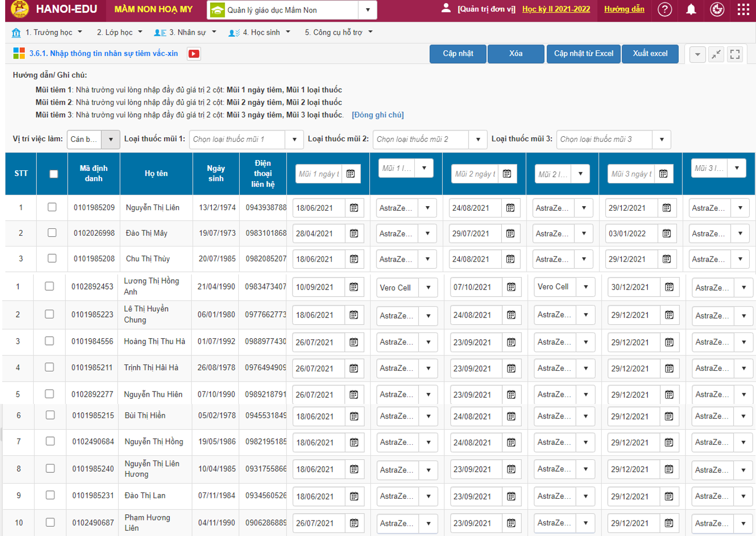Open the Loại thuốc mũi 2 filter dropdown
This screenshot has height=536, width=756.
click(477, 139)
